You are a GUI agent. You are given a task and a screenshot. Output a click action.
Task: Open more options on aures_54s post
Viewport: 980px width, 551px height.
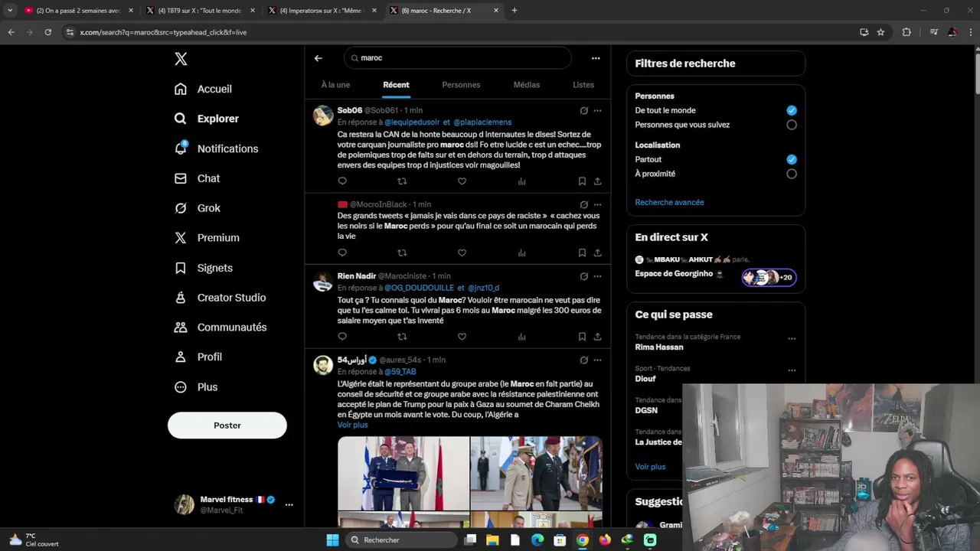[597, 360]
